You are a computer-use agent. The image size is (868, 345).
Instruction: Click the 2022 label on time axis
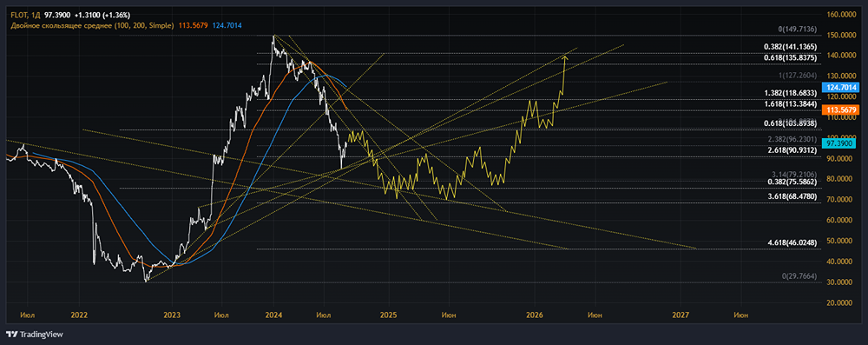(x=79, y=315)
